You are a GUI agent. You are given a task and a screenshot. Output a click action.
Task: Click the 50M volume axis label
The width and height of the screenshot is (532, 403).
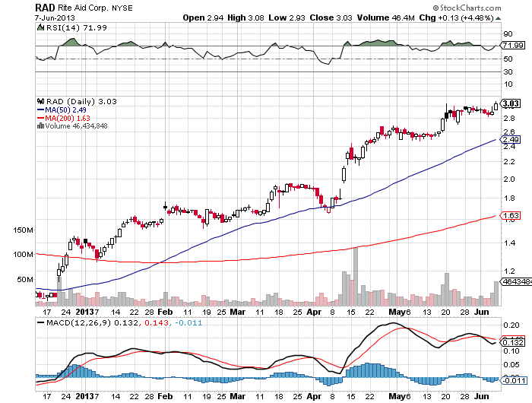[x=25, y=279]
